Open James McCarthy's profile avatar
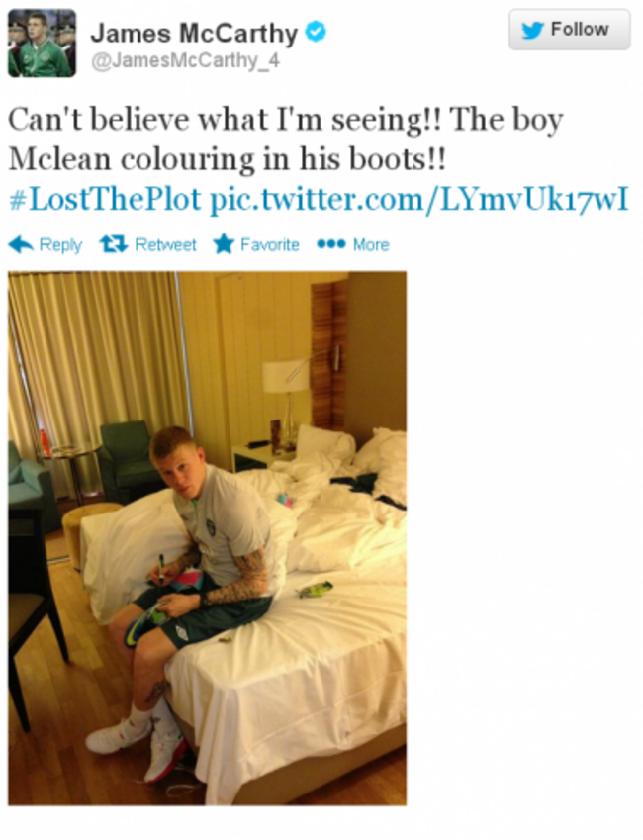The height and width of the screenshot is (840, 643). (42, 43)
